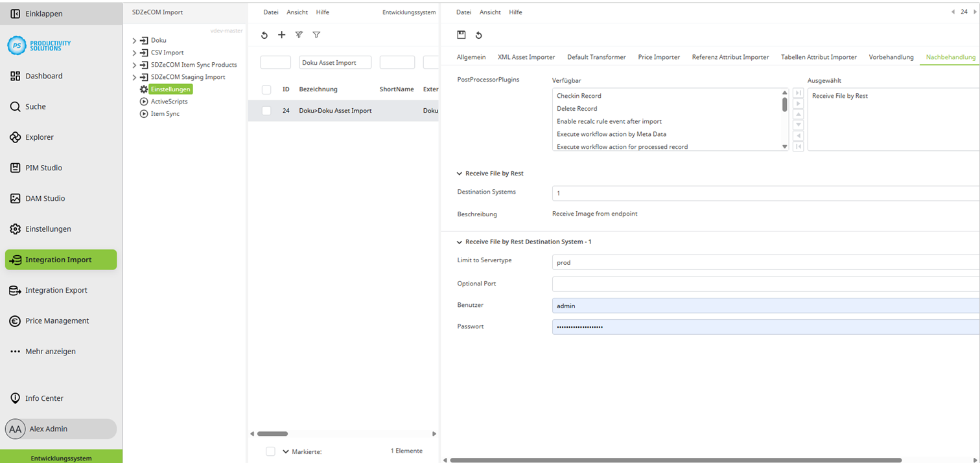Refresh the import list
This screenshot has height=463, width=980.
[x=264, y=35]
